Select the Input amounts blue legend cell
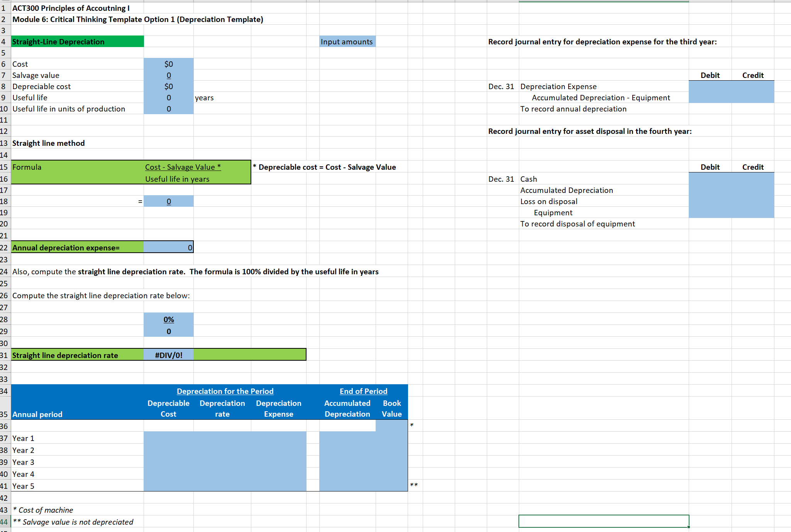791x532 pixels. pyautogui.click(x=347, y=42)
